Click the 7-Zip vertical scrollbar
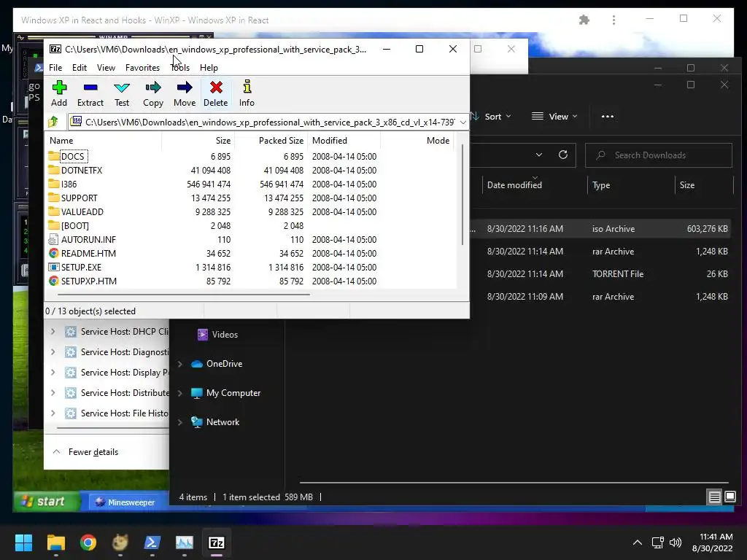This screenshot has height=560, width=747. coord(462,195)
